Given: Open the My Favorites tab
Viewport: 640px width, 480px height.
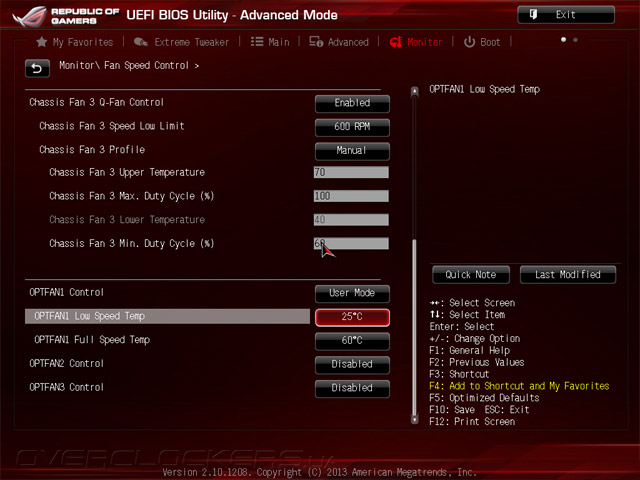Looking at the screenshot, I should pos(75,42).
